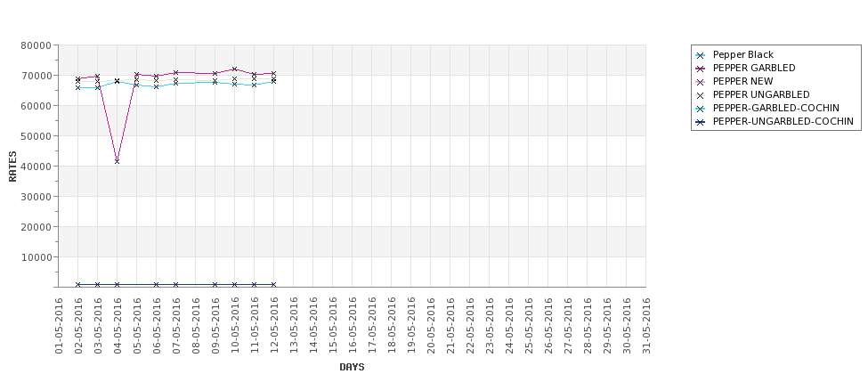Click the PEPPER UNGARBLED legend marker icon
Image resolution: width=868 pixels, height=382 pixels.
[x=701, y=95]
